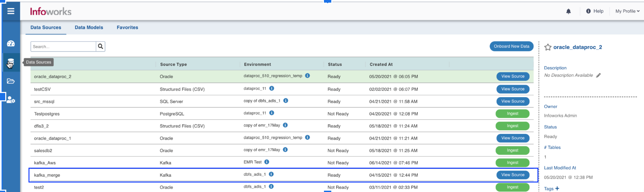Sort by Created At column header
The image size is (644, 192).
(x=381, y=64)
